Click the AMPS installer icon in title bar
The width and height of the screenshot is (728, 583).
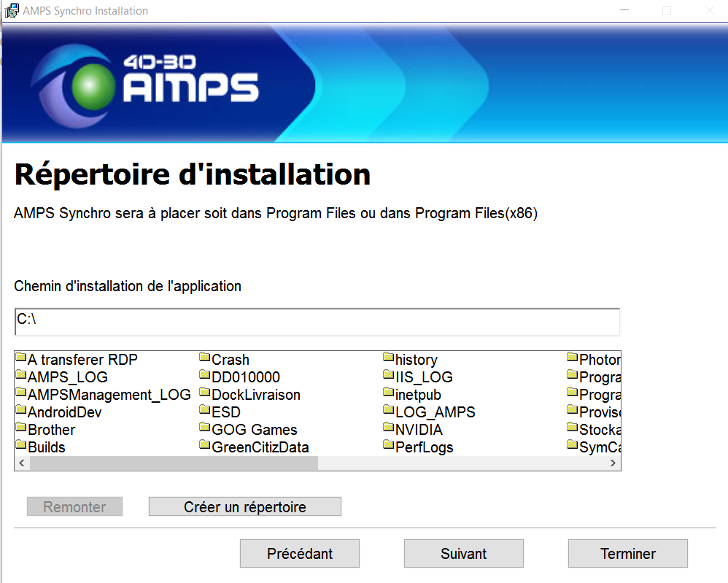[x=12, y=10]
